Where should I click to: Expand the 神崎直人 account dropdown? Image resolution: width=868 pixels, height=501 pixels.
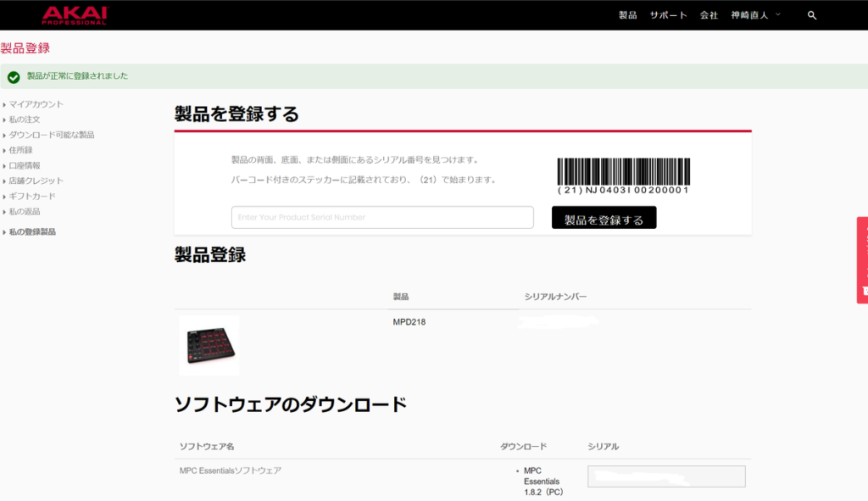[755, 15]
